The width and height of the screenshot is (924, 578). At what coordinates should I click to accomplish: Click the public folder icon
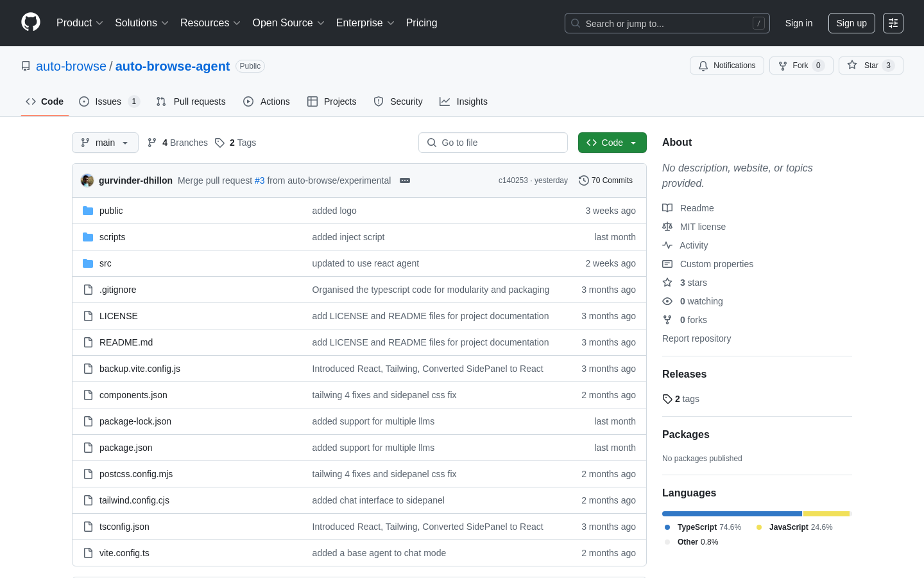point(88,211)
